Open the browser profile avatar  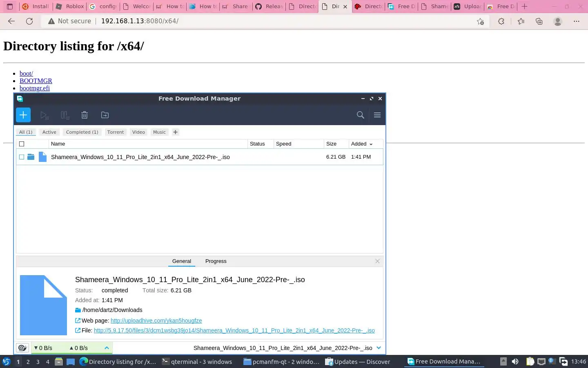(557, 21)
